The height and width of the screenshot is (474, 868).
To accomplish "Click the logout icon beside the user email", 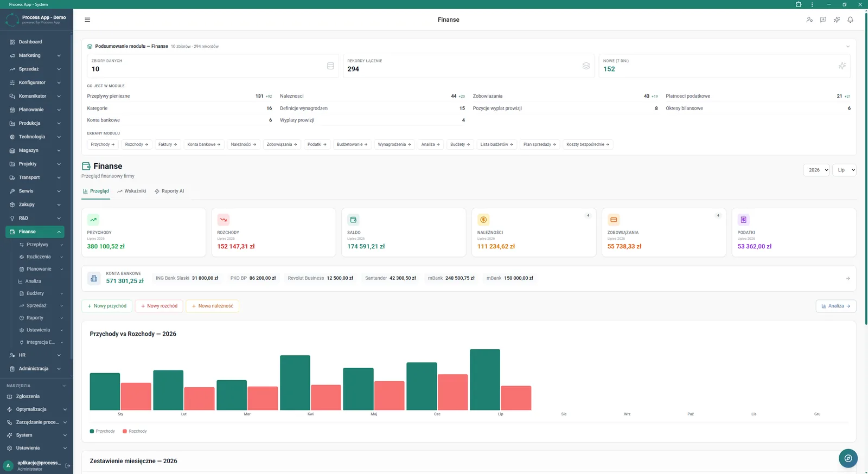I will tap(68, 466).
